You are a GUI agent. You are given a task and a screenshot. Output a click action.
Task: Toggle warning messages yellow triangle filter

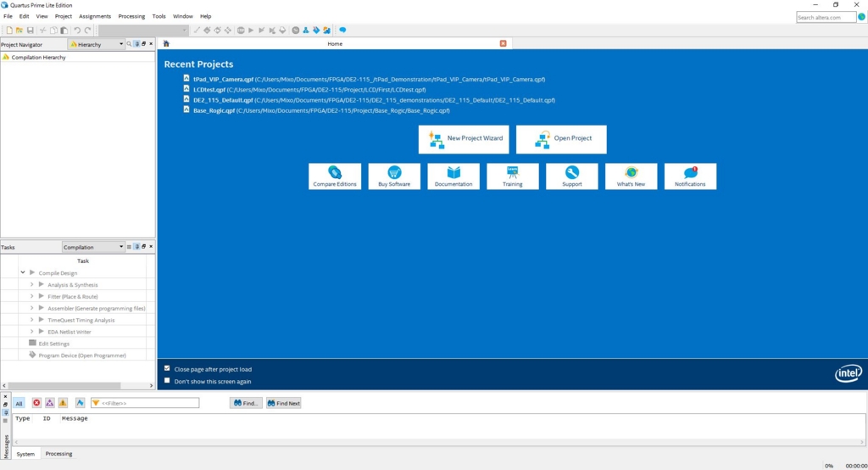coord(63,403)
